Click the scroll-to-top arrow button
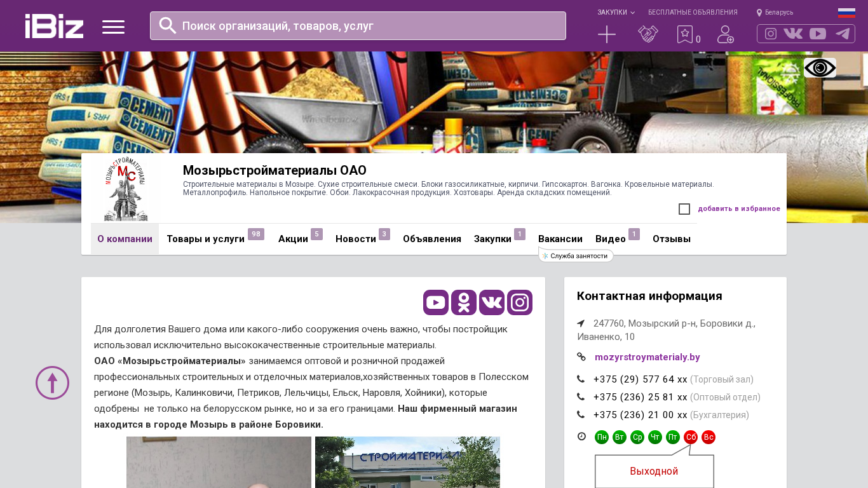Screen dimensions: 868x488 point(52,383)
